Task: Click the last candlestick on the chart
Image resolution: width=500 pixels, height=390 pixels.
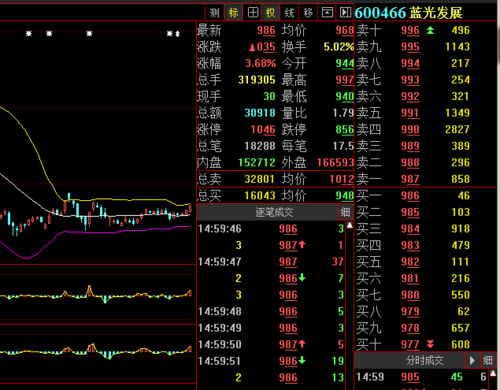Action: pyautogui.click(x=190, y=209)
